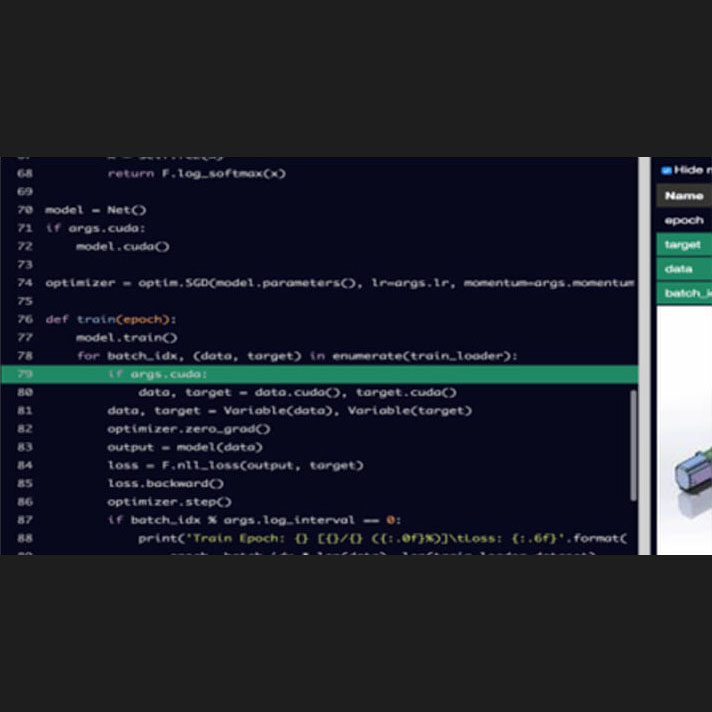712x712 pixels.
Task: Toggle the Hide checkbox above the variables table
Action: (x=667, y=170)
